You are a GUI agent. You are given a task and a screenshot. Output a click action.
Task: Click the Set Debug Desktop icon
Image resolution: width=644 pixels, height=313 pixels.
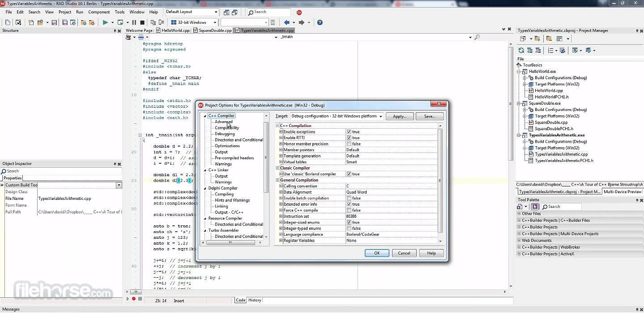(x=235, y=13)
